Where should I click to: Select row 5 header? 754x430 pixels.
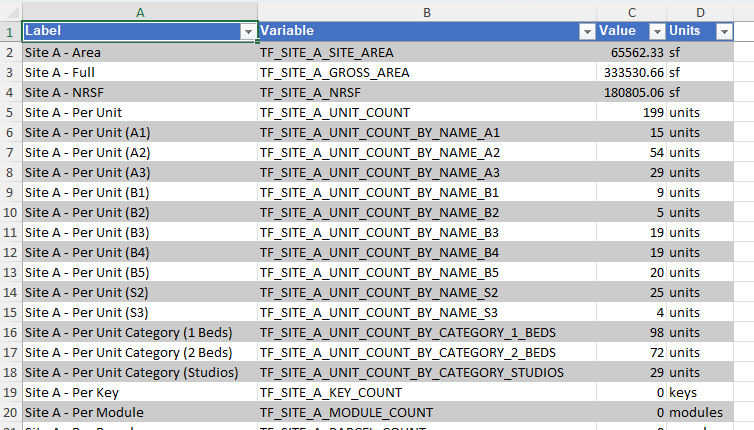coord(10,112)
